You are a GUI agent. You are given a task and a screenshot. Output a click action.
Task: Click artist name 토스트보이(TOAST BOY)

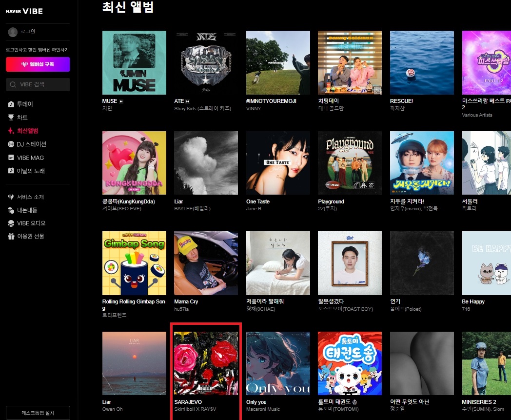tap(345, 309)
